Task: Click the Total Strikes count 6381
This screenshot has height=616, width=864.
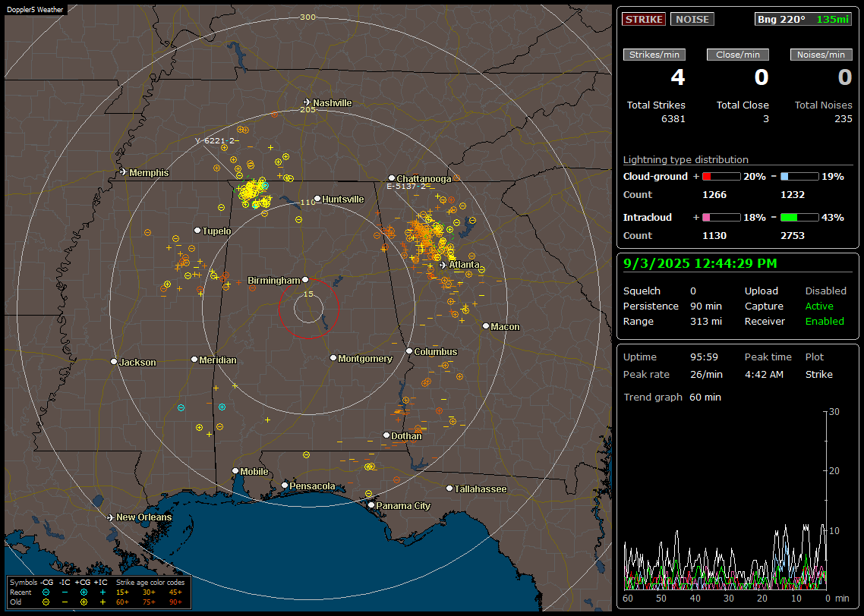Action: 673,119
